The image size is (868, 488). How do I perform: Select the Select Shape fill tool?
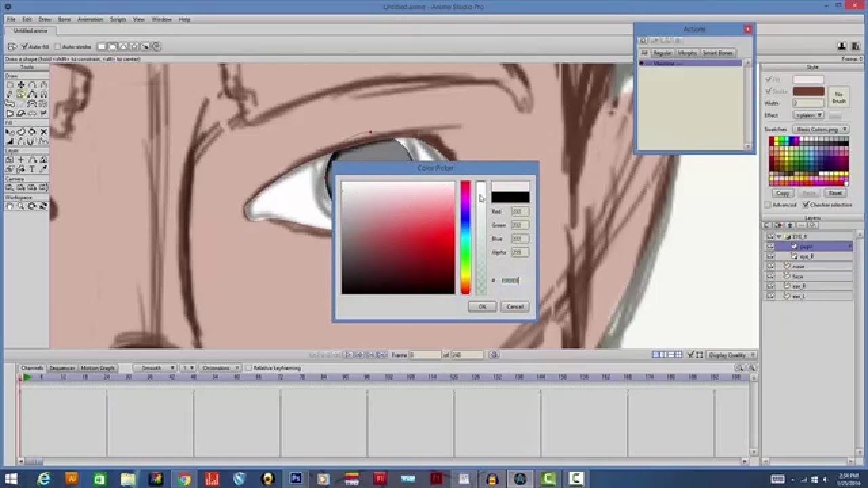(10, 131)
